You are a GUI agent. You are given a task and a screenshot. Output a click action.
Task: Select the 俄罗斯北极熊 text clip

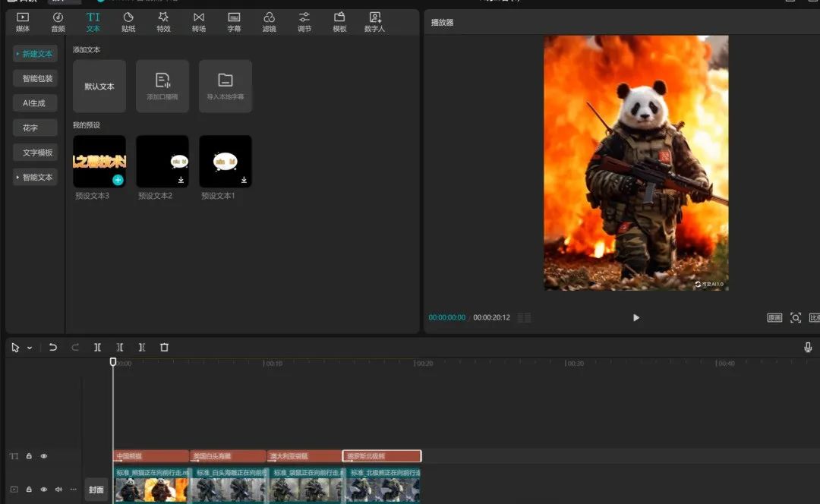(382, 456)
